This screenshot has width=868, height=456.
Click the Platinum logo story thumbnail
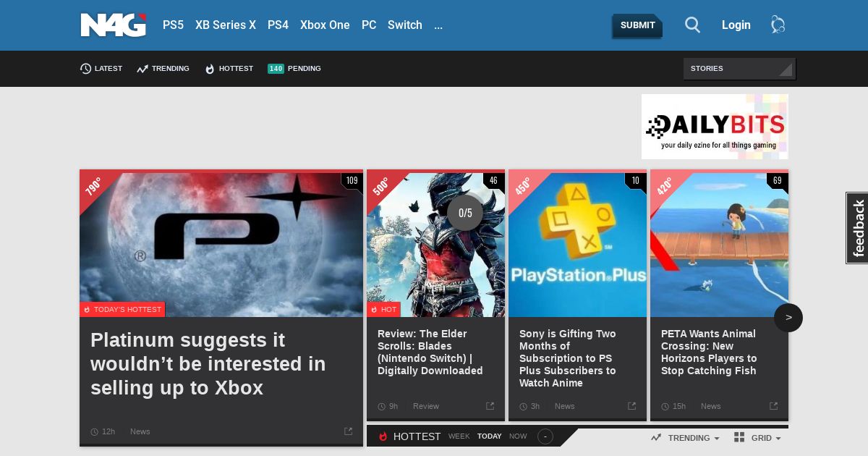click(221, 245)
